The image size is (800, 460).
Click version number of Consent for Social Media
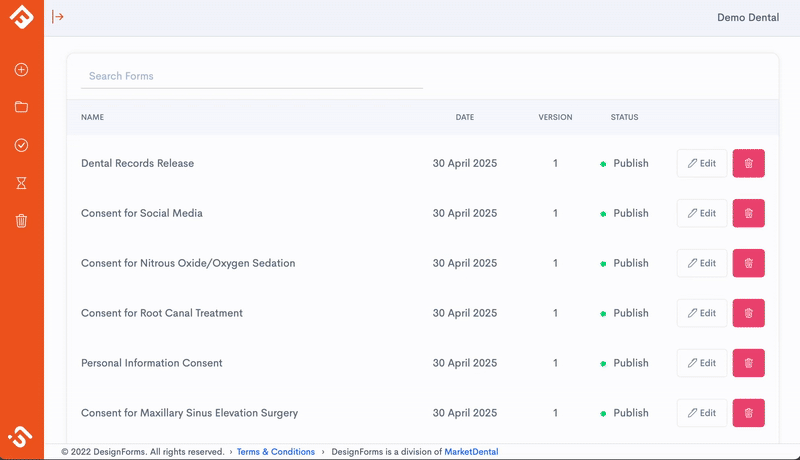tap(555, 213)
